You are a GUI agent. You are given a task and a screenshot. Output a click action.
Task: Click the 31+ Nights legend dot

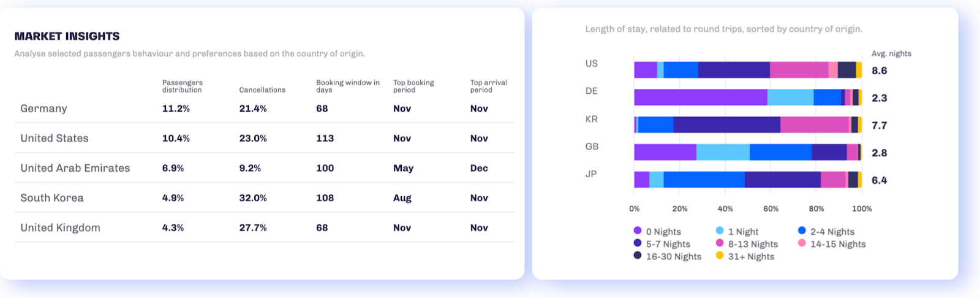[x=720, y=255]
